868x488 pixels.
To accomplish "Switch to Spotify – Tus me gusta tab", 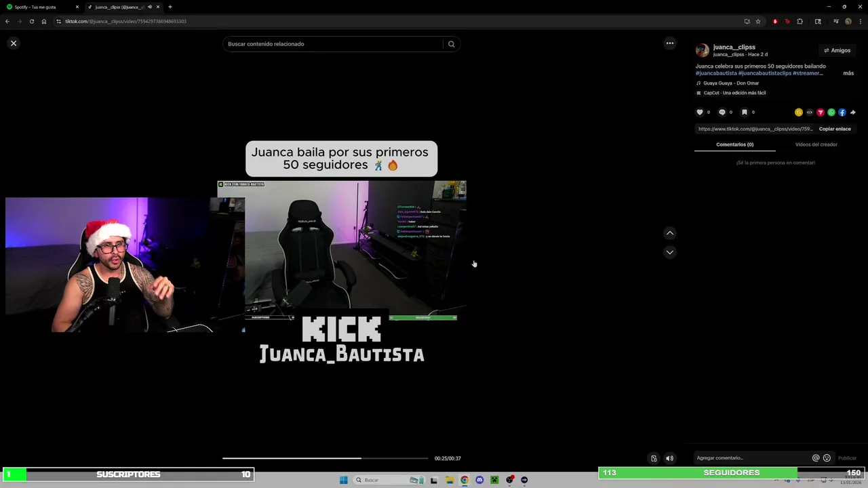I will click(x=41, y=7).
